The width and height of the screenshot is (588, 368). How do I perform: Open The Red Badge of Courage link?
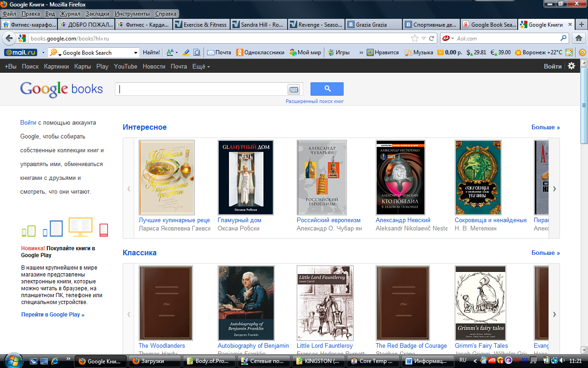click(x=411, y=345)
